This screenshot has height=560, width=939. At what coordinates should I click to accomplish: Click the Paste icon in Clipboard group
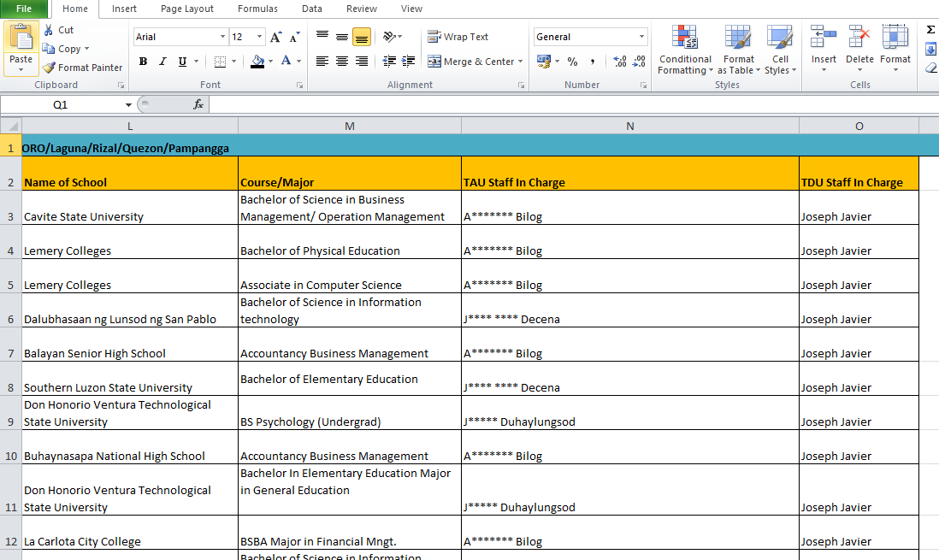coord(21,38)
